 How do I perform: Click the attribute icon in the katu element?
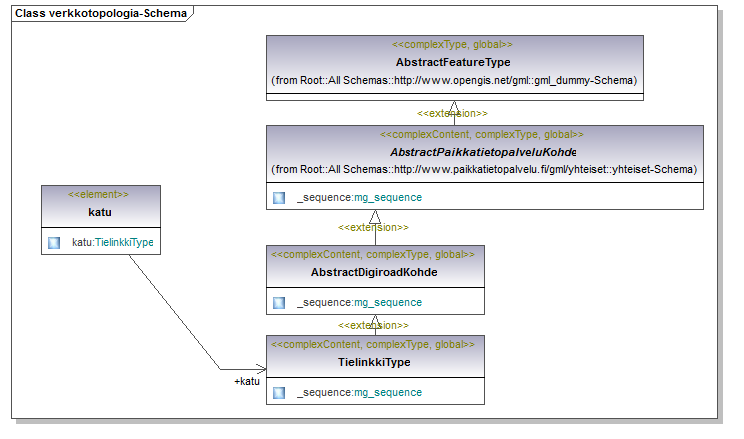click(x=54, y=242)
